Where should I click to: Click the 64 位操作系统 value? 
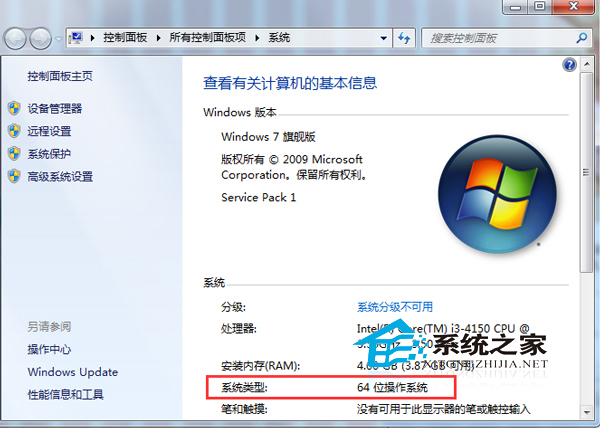(392, 387)
